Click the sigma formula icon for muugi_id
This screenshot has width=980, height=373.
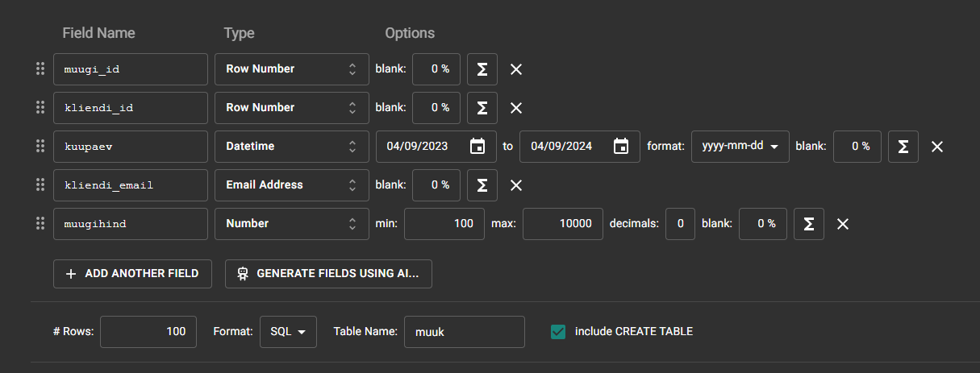[482, 69]
